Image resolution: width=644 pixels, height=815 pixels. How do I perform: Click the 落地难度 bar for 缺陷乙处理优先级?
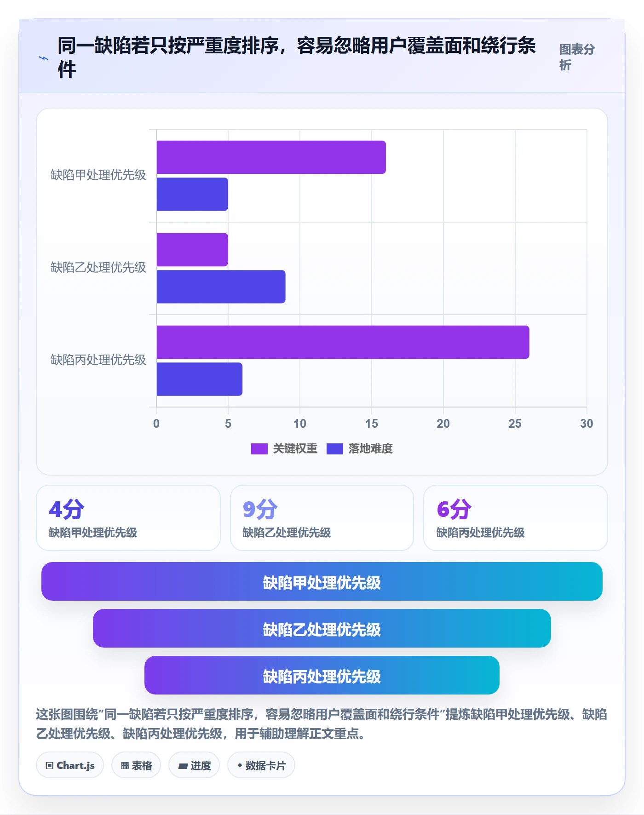pyautogui.click(x=221, y=287)
